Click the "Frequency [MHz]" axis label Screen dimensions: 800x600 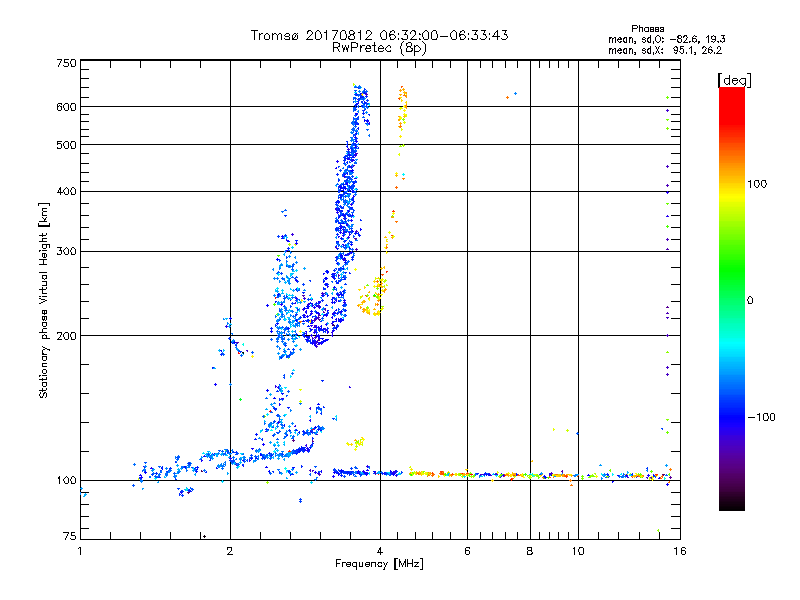click(379, 564)
